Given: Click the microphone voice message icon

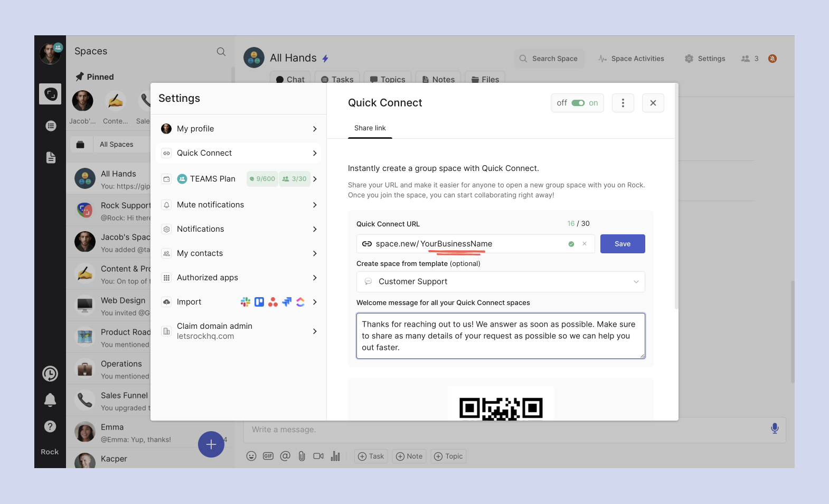Looking at the screenshot, I should (774, 429).
